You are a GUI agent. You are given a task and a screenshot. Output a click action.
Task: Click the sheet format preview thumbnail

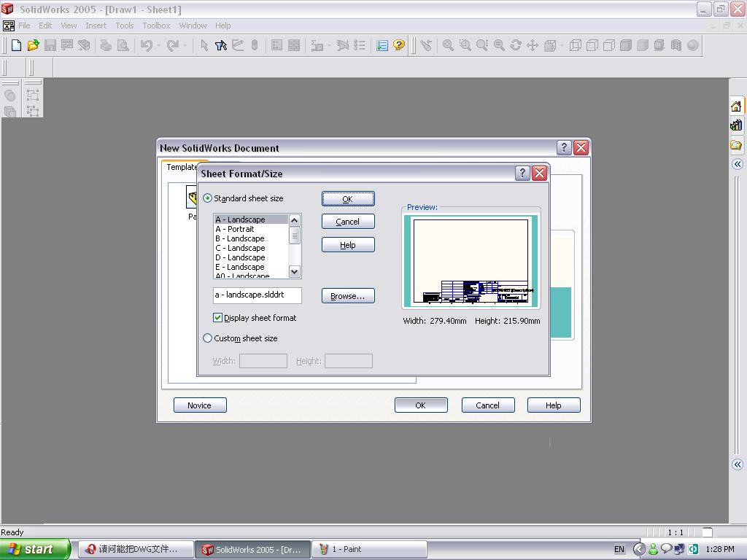pos(471,261)
